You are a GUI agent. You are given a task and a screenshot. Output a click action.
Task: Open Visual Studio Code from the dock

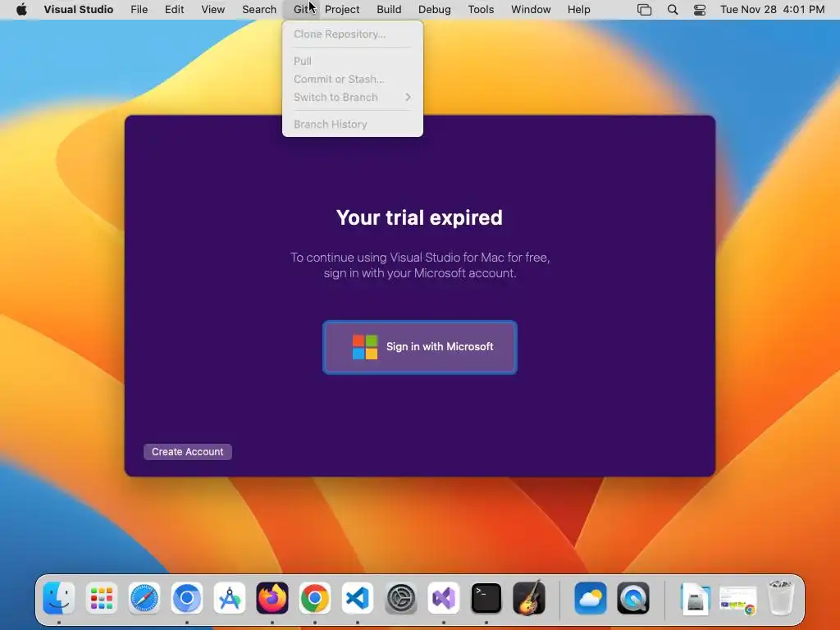point(358,598)
